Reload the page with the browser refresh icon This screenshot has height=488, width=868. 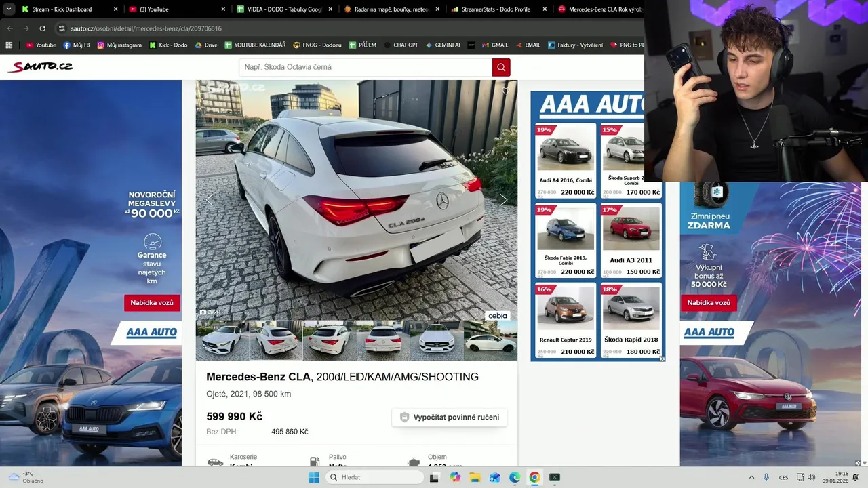tap(42, 28)
